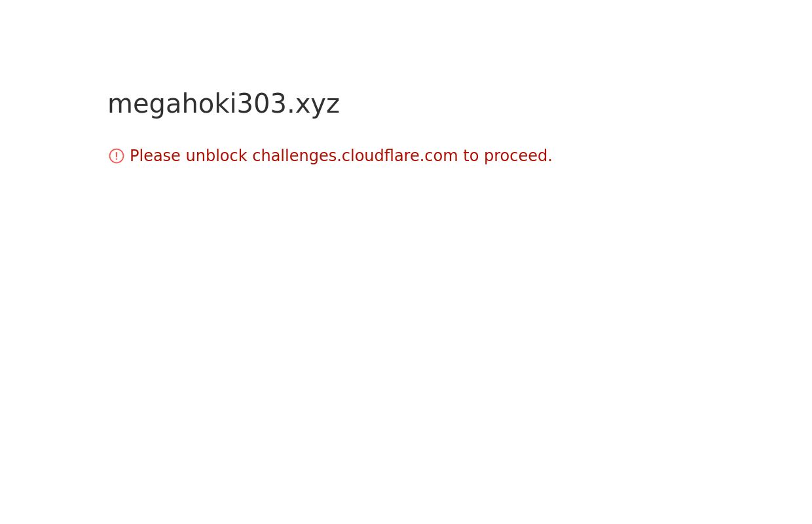
Task: Click the word "Please" in the message
Action: pos(155,156)
